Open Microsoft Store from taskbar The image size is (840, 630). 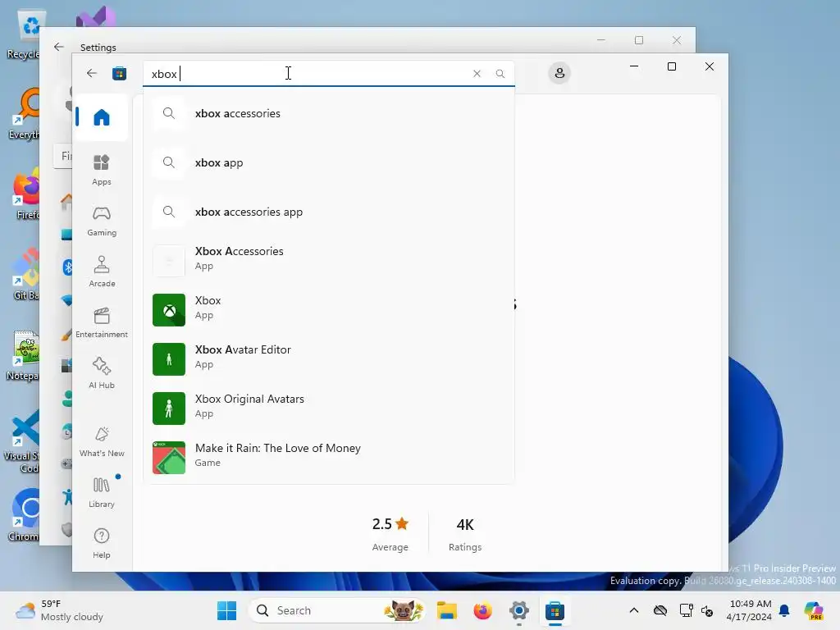click(x=555, y=610)
